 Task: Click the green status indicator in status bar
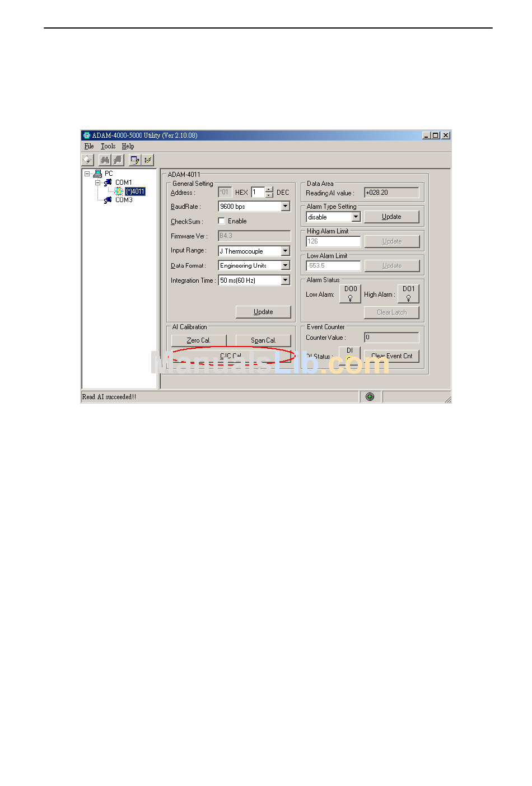[370, 397]
